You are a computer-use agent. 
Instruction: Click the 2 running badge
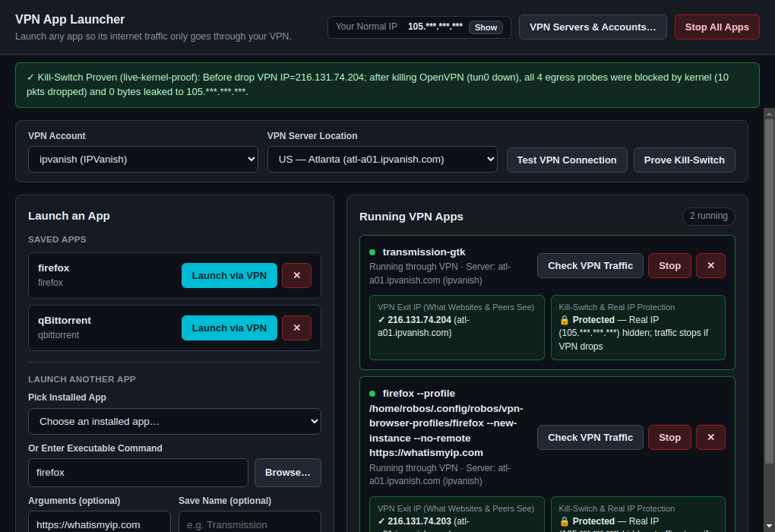(709, 216)
